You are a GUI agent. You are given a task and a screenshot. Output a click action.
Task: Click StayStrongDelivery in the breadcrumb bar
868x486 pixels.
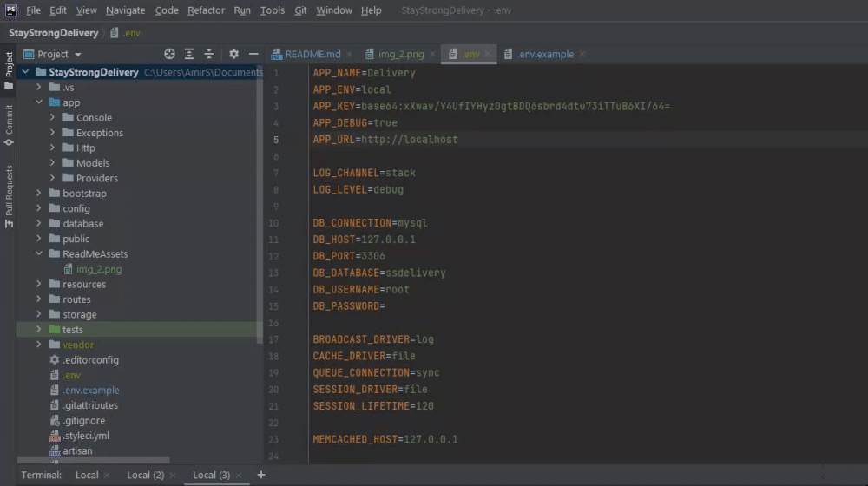(x=54, y=33)
